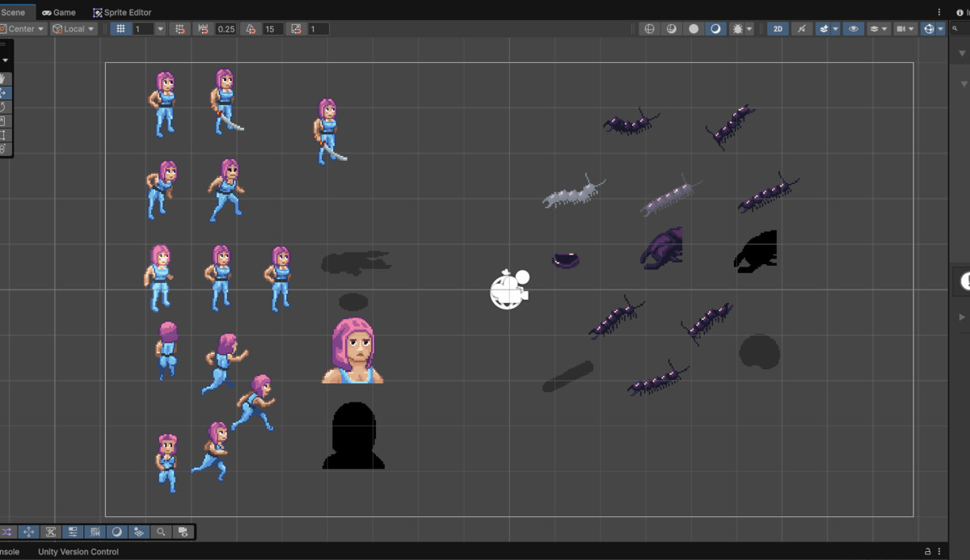The width and height of the screenshot is (970, 560).
Task: Switch the draw mode to Shaded Wireframe
Action: click(x=671, y=29)
